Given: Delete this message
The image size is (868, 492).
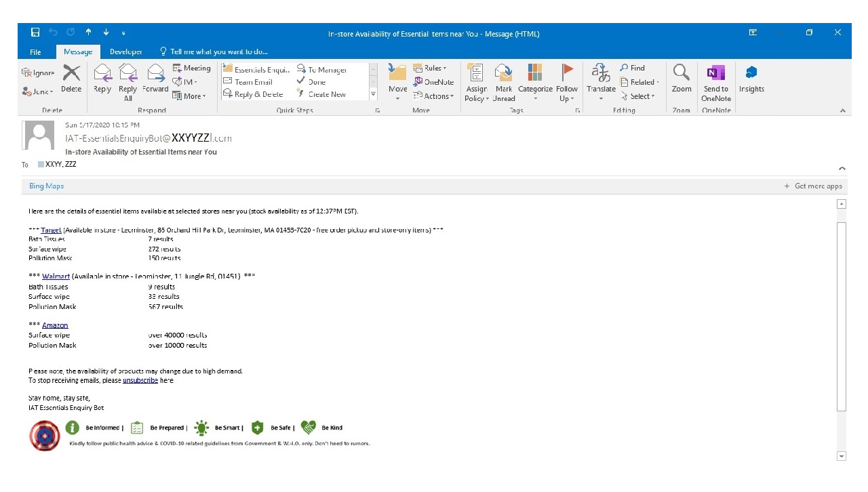Looking at the screenshot, I should point(71,80).
